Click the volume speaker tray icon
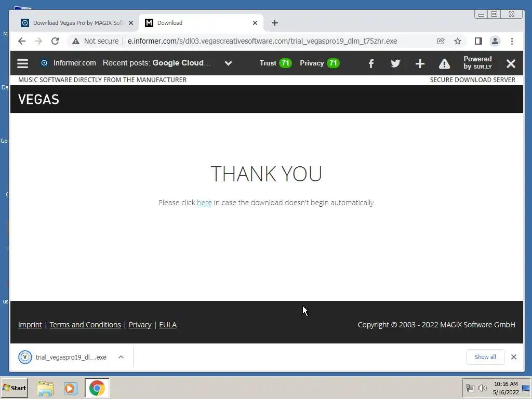Screen dimensions: 532x399 tap(482, 388)
